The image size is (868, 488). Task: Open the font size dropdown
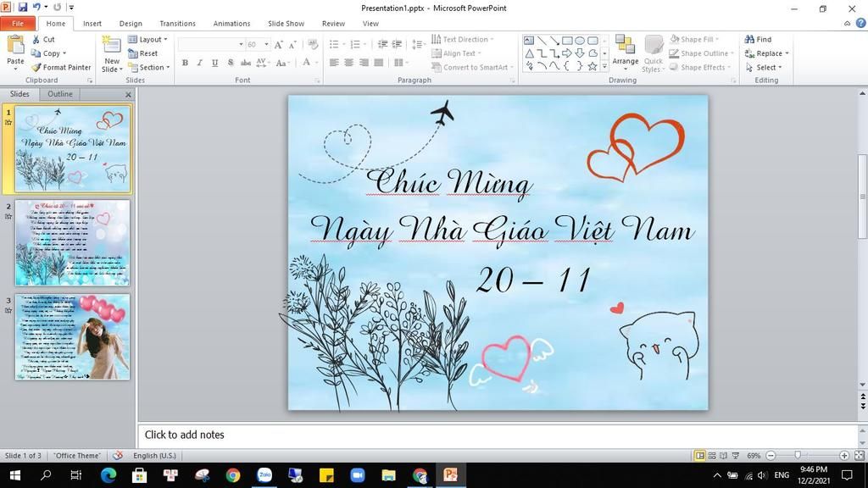(266, 44)
